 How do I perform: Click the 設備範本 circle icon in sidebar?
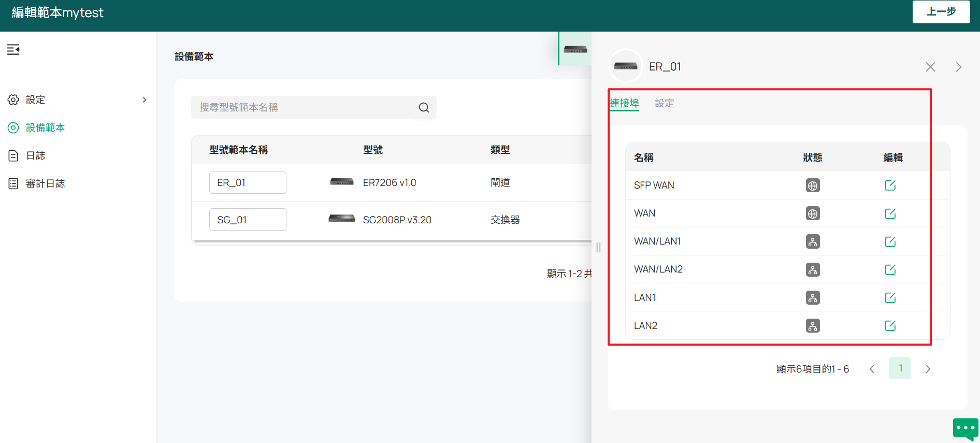[13, 127]
